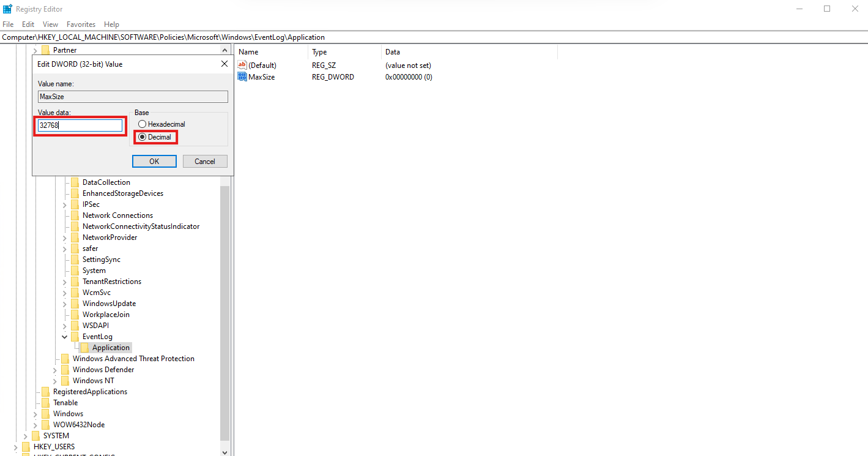Click the MaxSize DWORD value icon
Image resolution: width=868 pixels, height=456 pixels.
[242, 77]
